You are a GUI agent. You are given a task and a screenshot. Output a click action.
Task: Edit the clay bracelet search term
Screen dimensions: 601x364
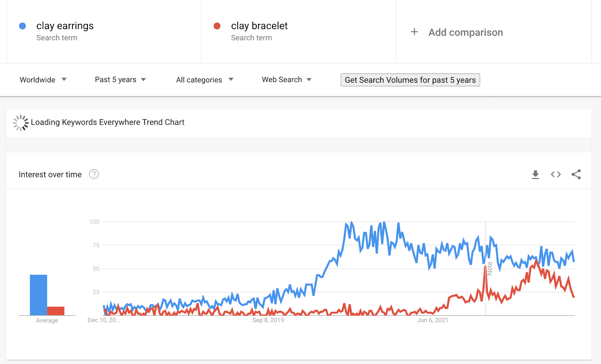[x=259, y=26]
